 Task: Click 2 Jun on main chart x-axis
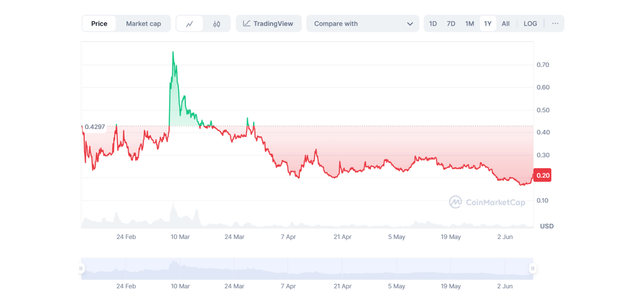pos(505,237)
